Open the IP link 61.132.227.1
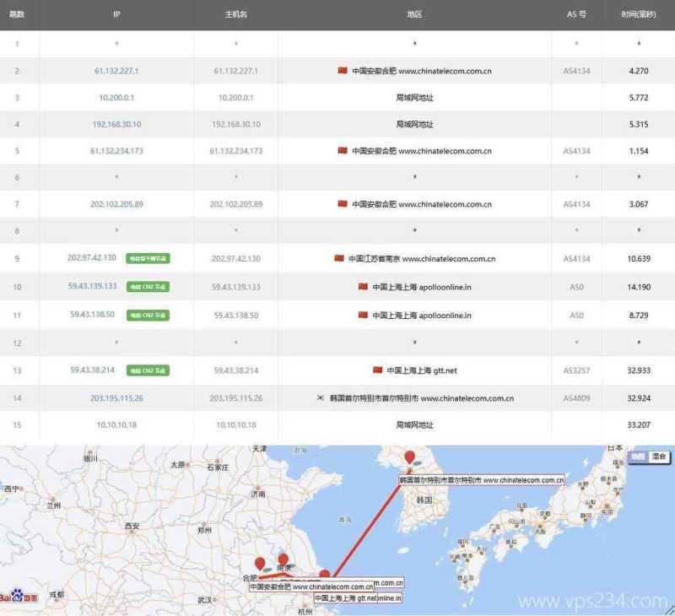 coord(116,71)
